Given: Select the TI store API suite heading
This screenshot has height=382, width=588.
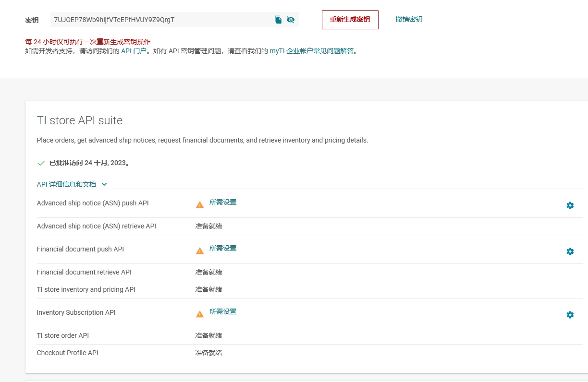Looking at the screenshot, I should pyautogui.click(x=80, y=120).
